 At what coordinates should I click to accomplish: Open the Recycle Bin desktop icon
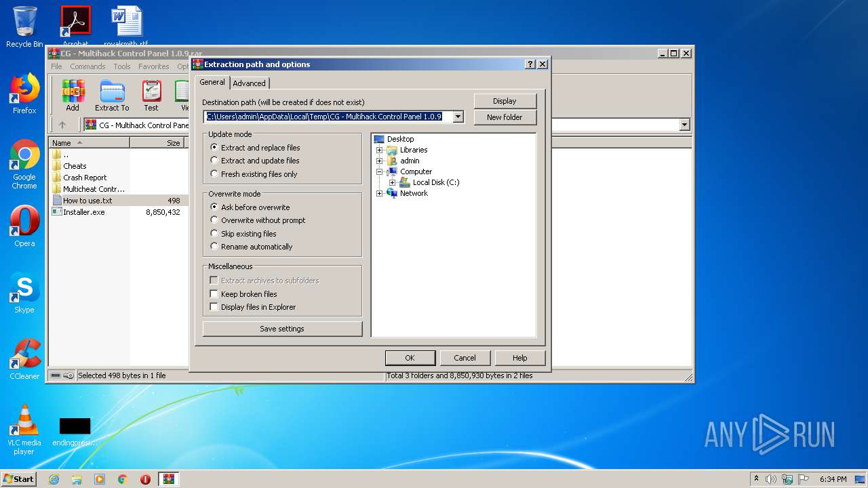click(x=24, y=26)
